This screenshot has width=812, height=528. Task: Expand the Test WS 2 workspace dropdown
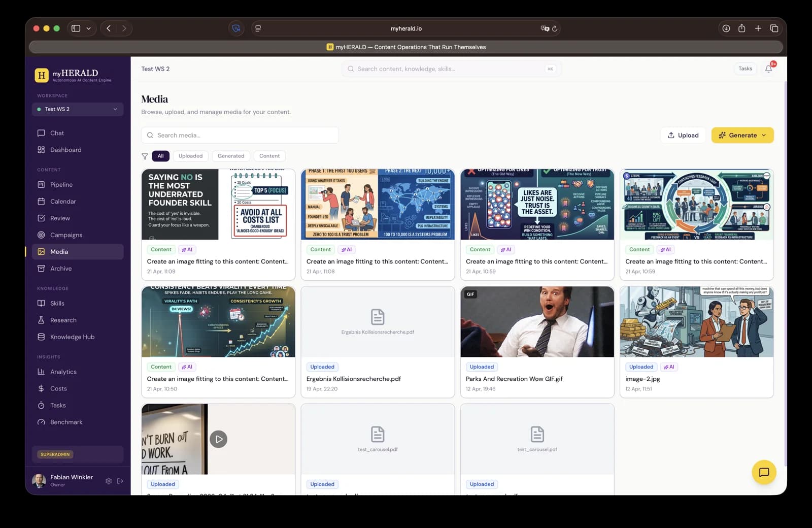[78, 109]
